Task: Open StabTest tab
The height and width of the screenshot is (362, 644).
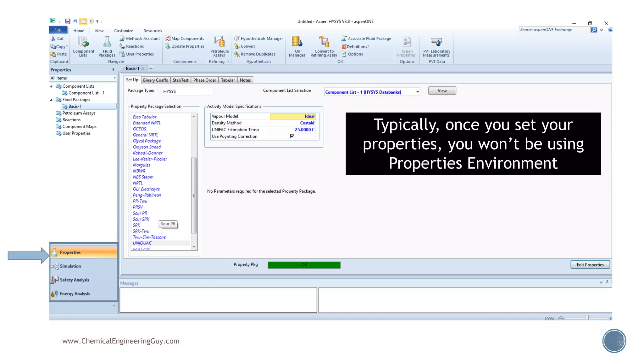Action: pyautogui.click(x=180, y=80)
